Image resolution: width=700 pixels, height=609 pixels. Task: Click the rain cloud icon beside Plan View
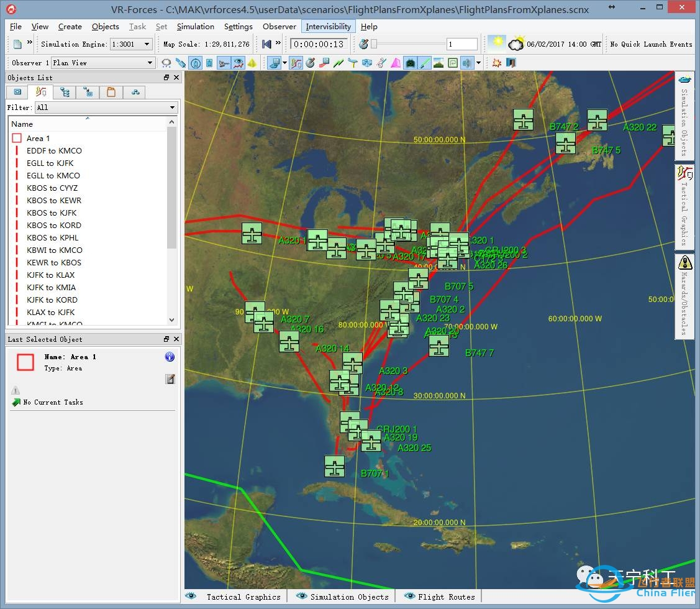pos(166,63)
